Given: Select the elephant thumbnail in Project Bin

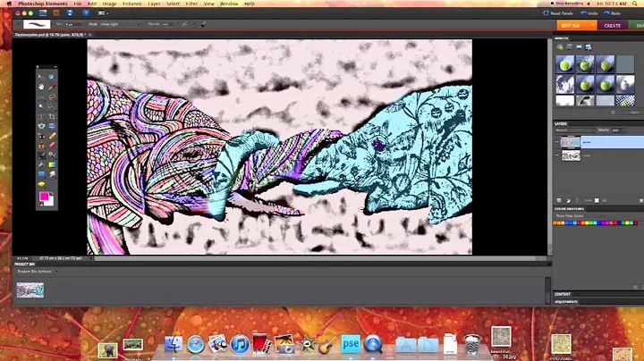Looking at the screenshot, I should (30, 290).
